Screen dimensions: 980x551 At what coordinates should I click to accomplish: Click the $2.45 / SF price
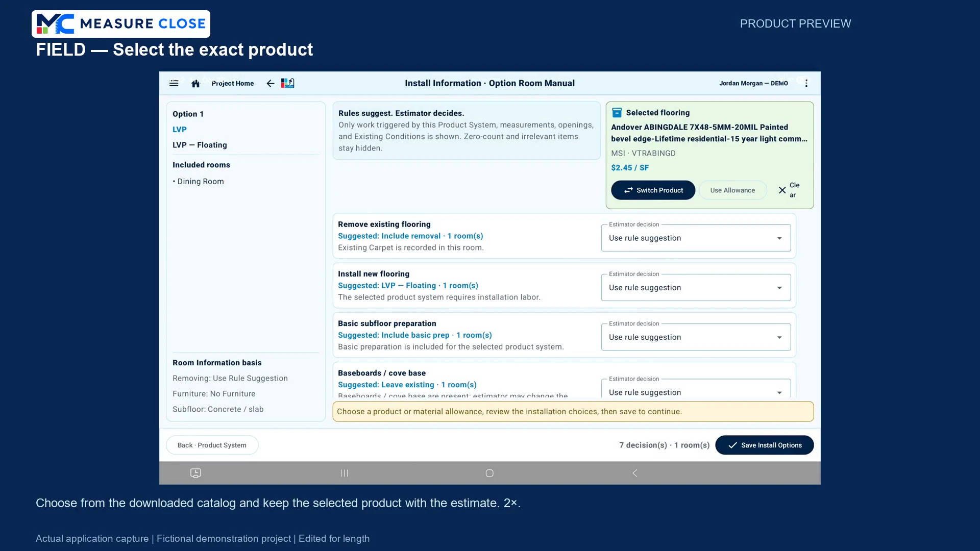coord(630,168)
